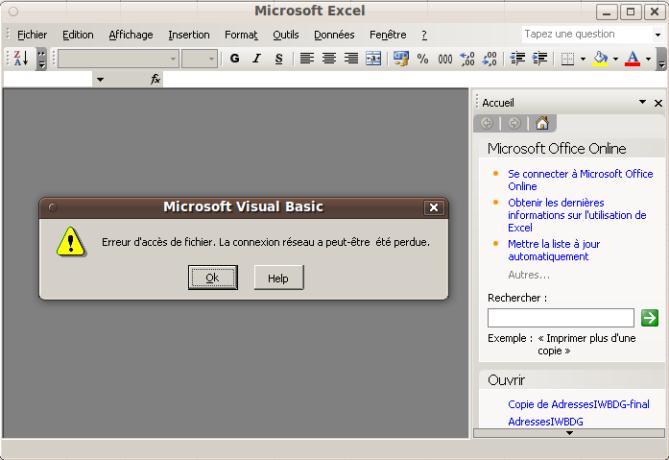Apply thousands separator 000 icon
Screen dimensions: 669x460
(445, 58)
